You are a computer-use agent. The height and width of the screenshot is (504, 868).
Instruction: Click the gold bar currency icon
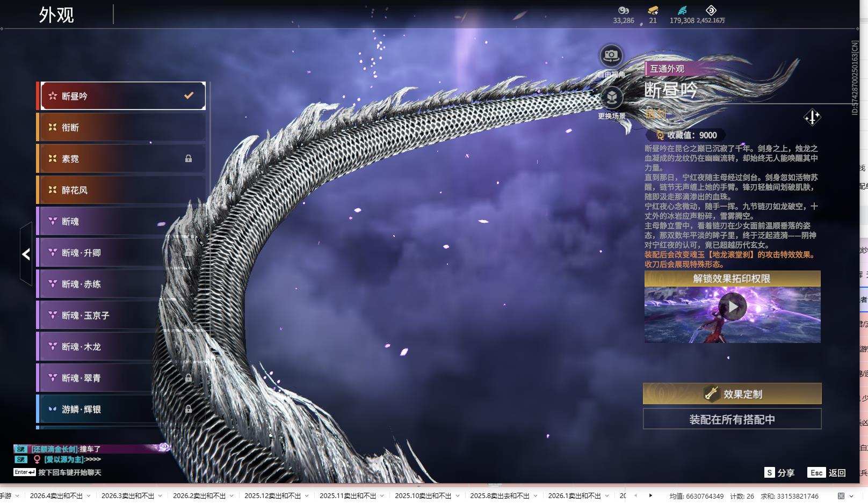point(653,10)
